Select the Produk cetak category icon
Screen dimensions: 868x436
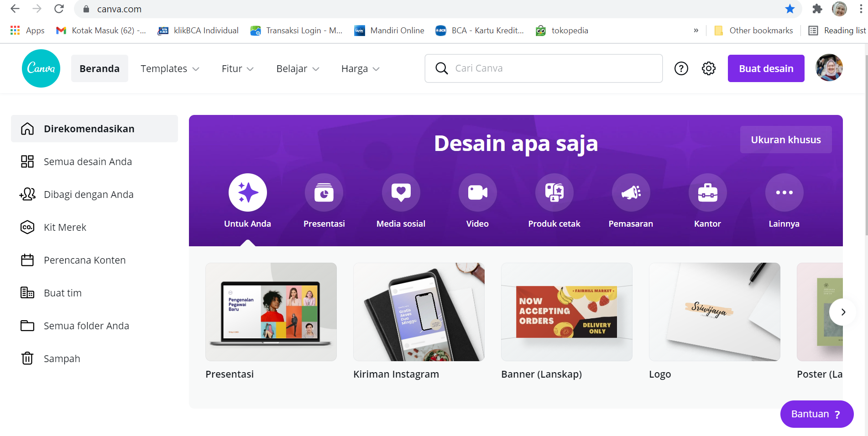[554, 192]
